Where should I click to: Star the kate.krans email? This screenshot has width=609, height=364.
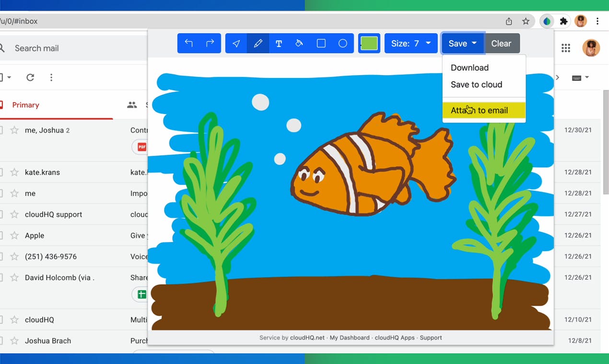click(x=15, y=172)
